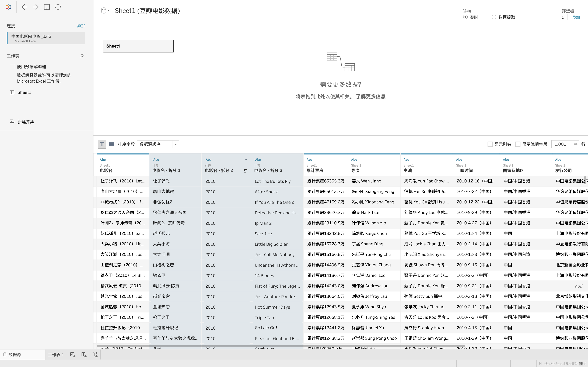Switch to grid preview view icon
Viewport: 588px width, 367px height.
point(102,144)
